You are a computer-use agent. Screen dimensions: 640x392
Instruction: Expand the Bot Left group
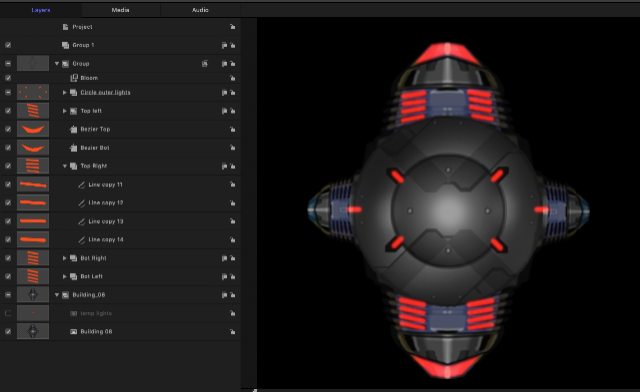tap(64, 276)
